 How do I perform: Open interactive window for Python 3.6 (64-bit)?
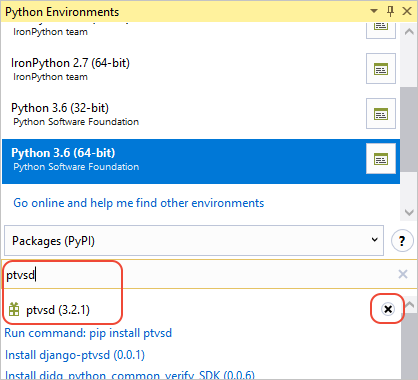381,158
